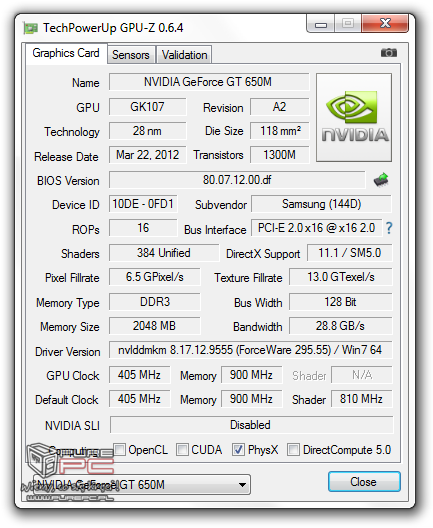Screen dimensions: 433x528
Task: Click the BIOS Version field
Action: pos(237,180)
